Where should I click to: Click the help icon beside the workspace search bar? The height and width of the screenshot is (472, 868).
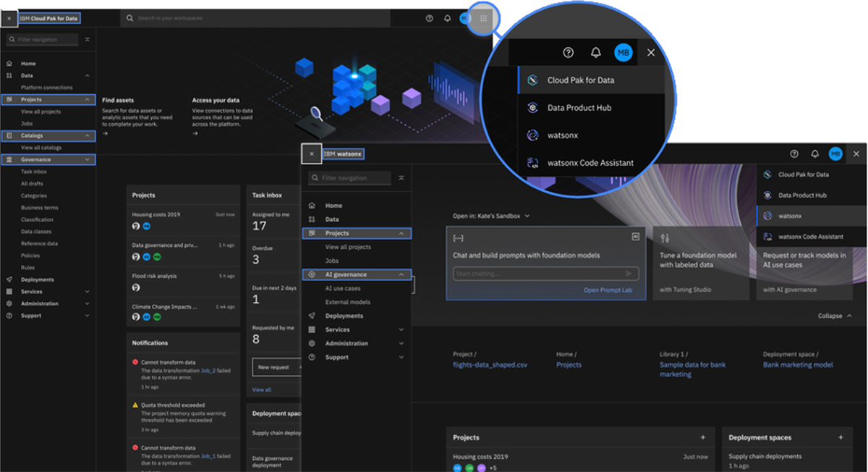coord(429,18)
